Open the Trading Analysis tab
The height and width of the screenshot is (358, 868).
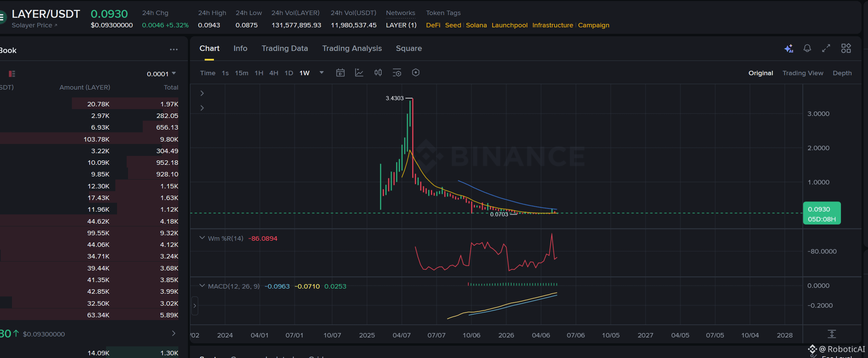coord(352,48)
